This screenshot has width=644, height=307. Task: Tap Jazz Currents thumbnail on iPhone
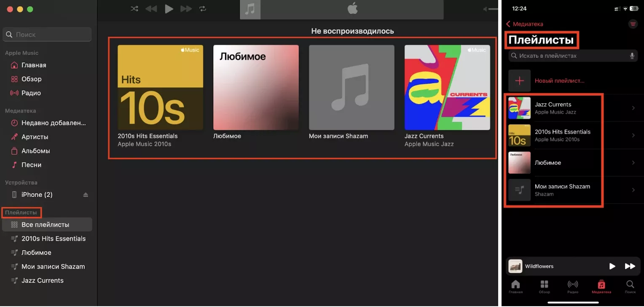click(x=519, y=108)
